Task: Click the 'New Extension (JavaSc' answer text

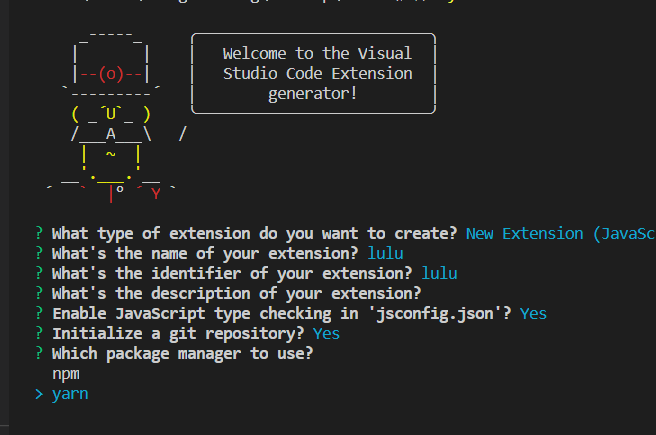Action: click(x=560, y=233)
